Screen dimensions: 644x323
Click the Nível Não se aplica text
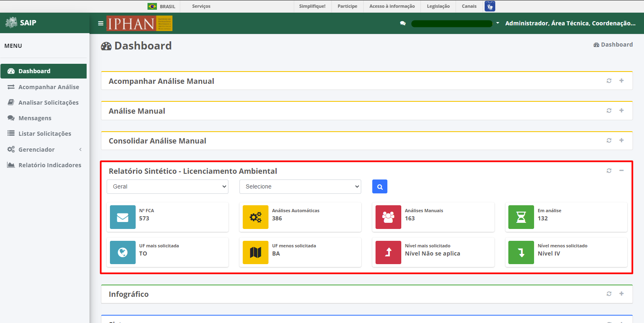point(432,253)
